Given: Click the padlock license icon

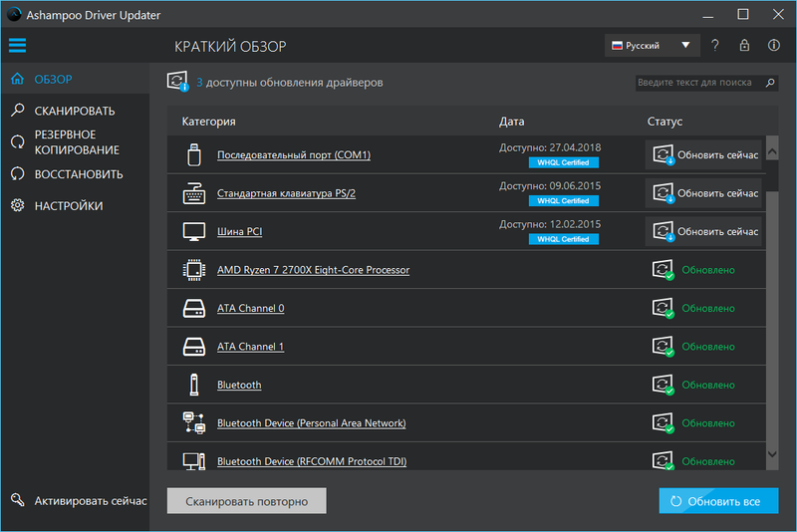Looking at the screenshot, I should pyautogui.click(x=744, y=46).
